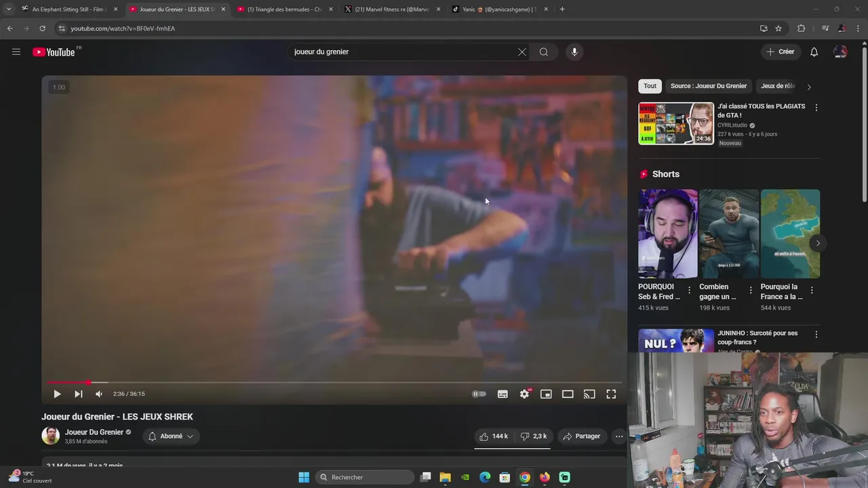Open the Pourquoi la France short
Viewport: 868px width, 488px height.
(x=790, y=234)
